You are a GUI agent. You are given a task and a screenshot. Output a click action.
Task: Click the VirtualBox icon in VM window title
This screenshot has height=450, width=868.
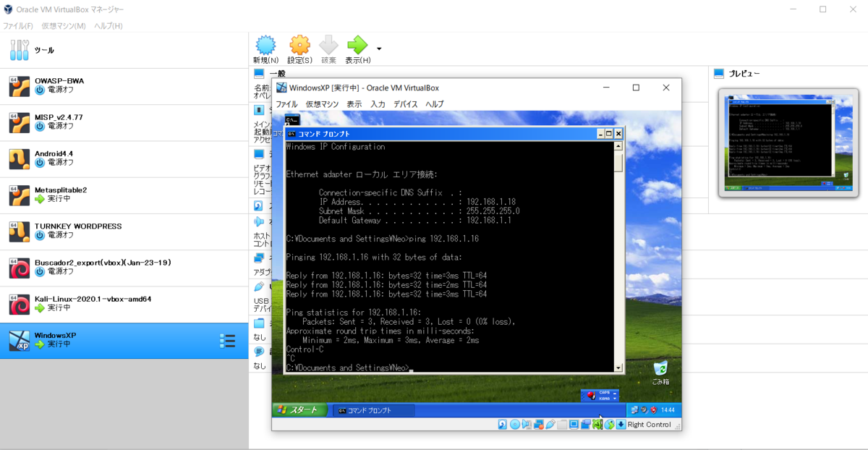click(281, 88)
